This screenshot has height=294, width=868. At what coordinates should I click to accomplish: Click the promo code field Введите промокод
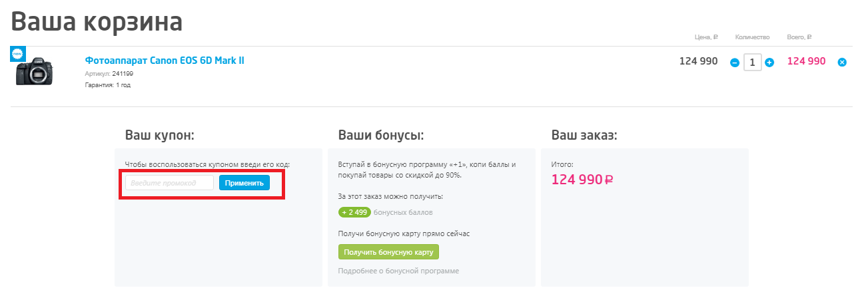170,183
